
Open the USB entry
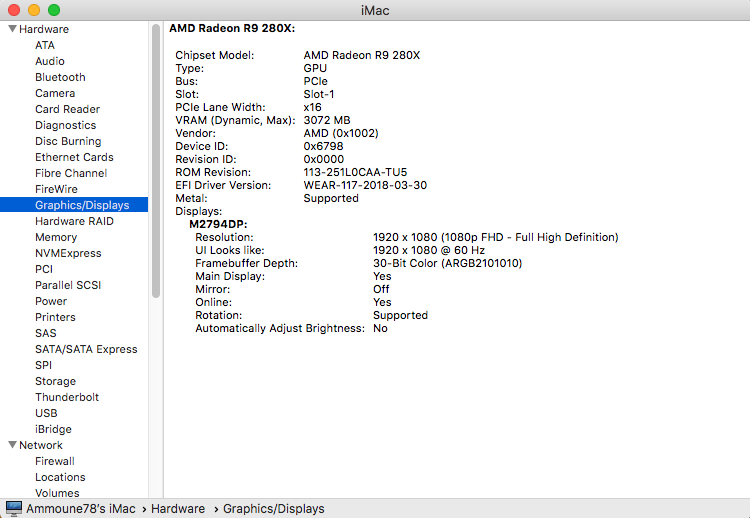46,413
